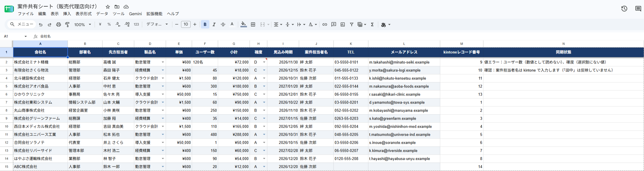Open the text color picker
This screenshot has height=171, width=644.
tap(232, 25)
